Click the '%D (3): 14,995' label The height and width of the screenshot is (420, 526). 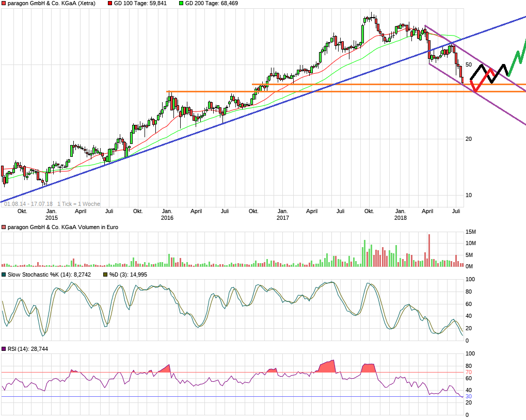coord(128,274)
